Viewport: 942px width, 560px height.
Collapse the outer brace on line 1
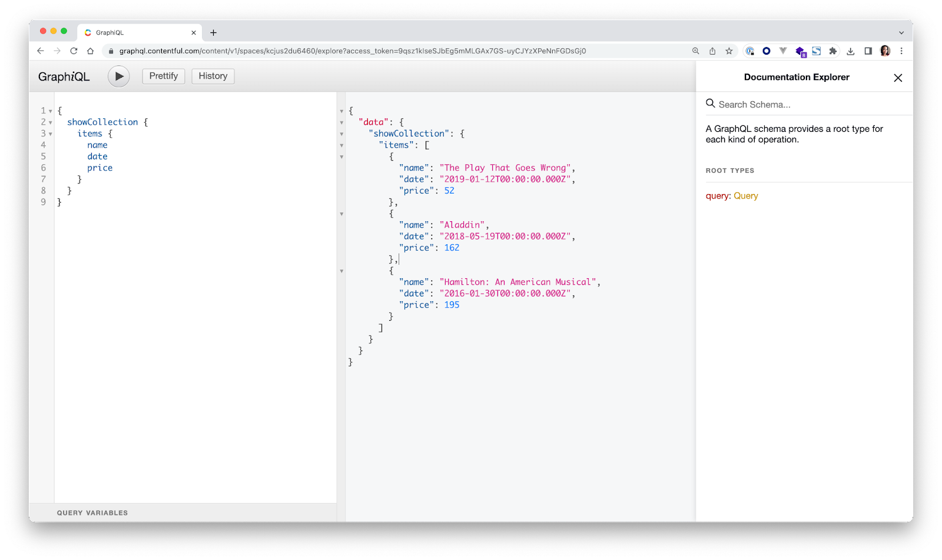coord(49,110)
